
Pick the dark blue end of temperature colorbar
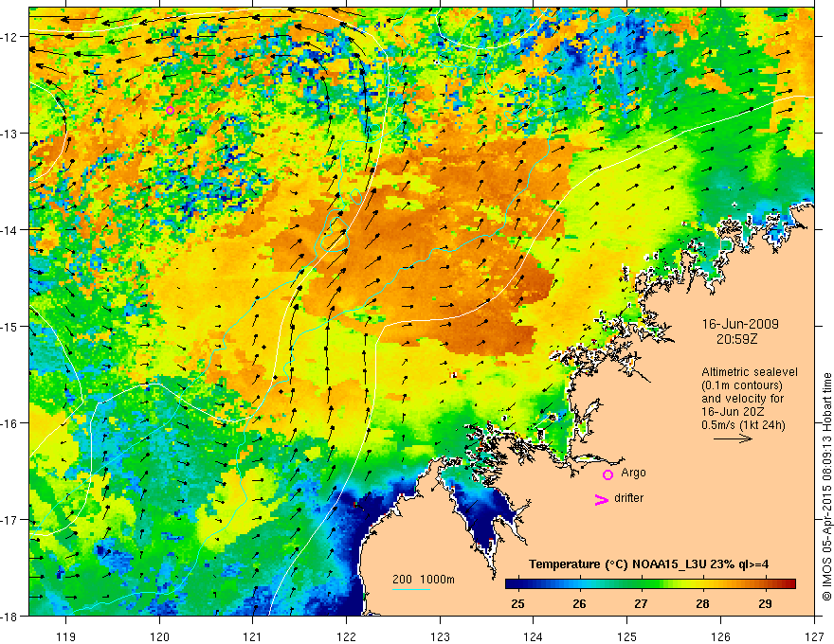pos(514,584)
